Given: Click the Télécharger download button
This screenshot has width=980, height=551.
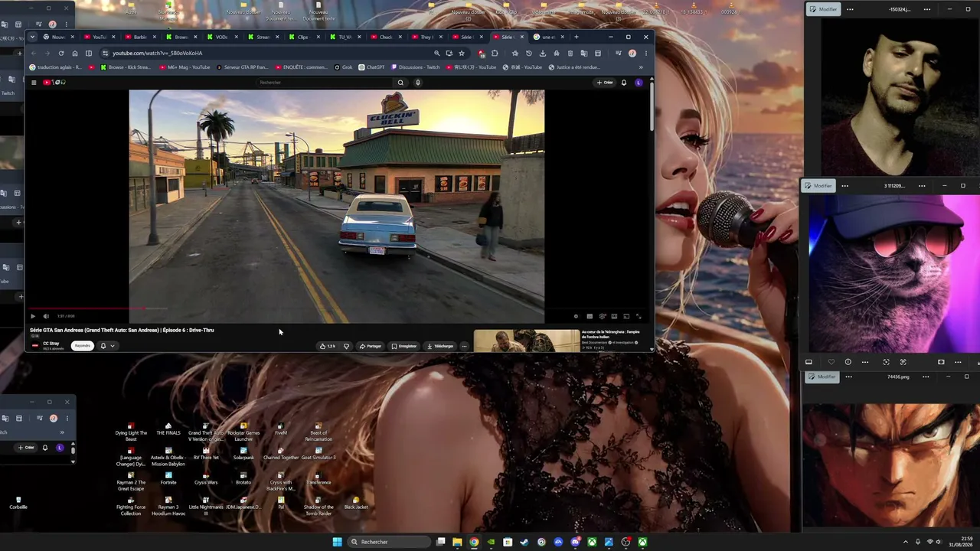Looking at the screenshot, I should [x=440, y=346].
